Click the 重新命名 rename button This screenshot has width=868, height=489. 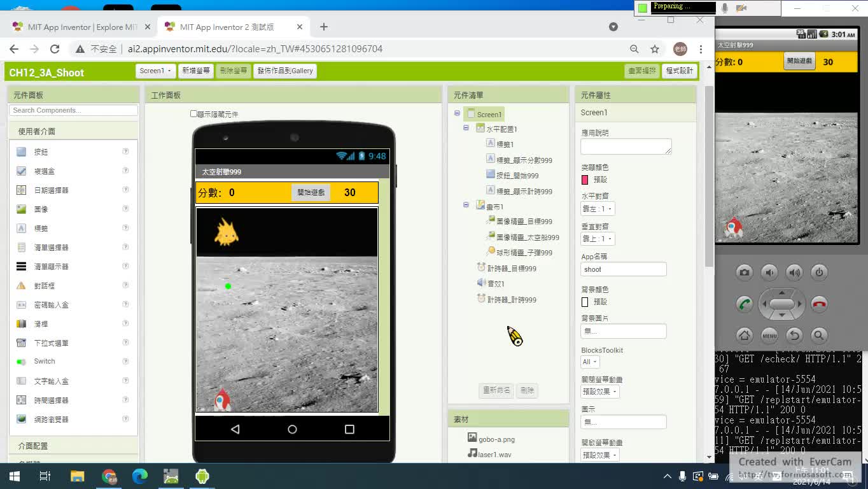496,390
